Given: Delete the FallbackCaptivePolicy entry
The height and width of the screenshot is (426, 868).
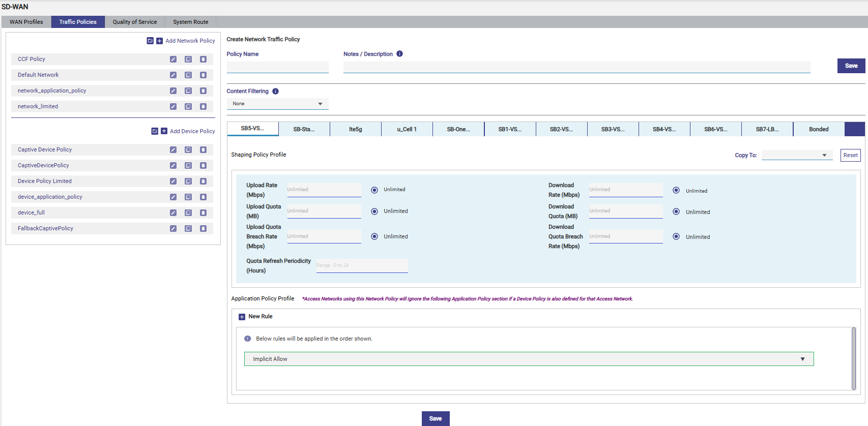Looking at the screenshot, I should coord(203,228).
